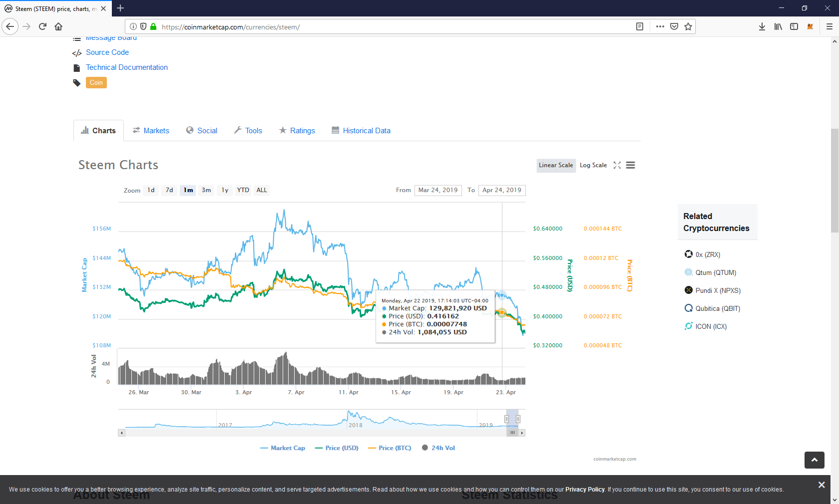Click the navigator scrollbar left arrow
The image size is (839, 504).
(x=122, y=433)
